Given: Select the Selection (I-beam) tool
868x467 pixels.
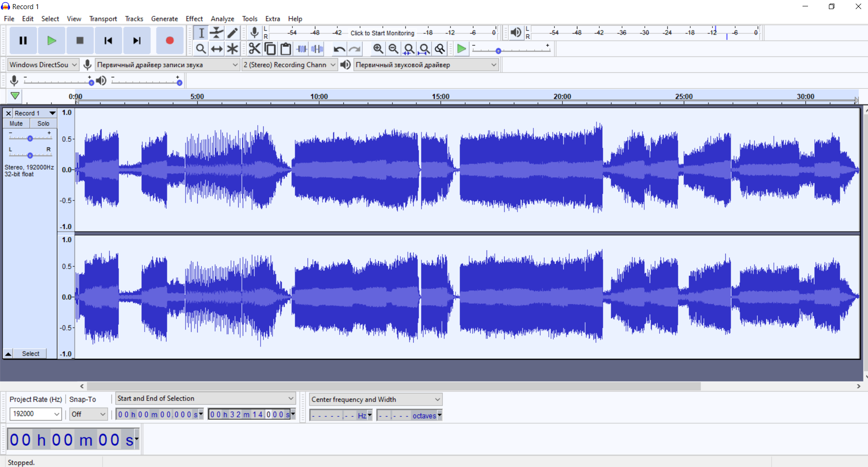Looking at the screenshot, I should pyautogui.click(x=201, y=33).
